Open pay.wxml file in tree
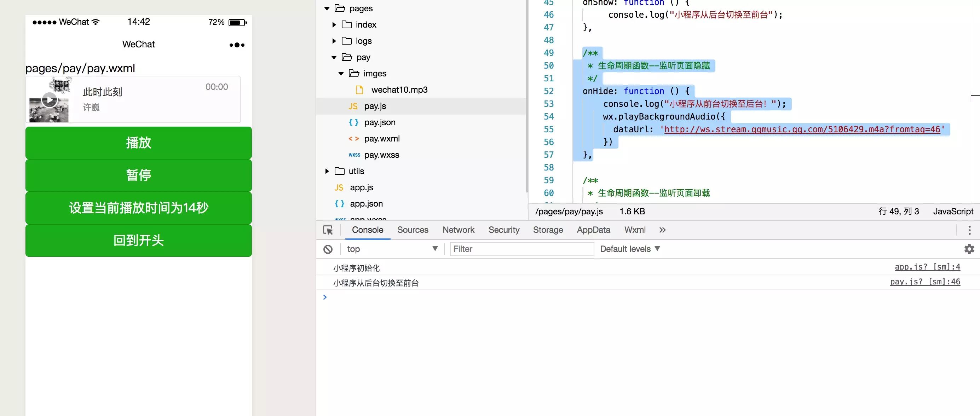The height and width of the screenshot is (416, 980). click(382, 139)
